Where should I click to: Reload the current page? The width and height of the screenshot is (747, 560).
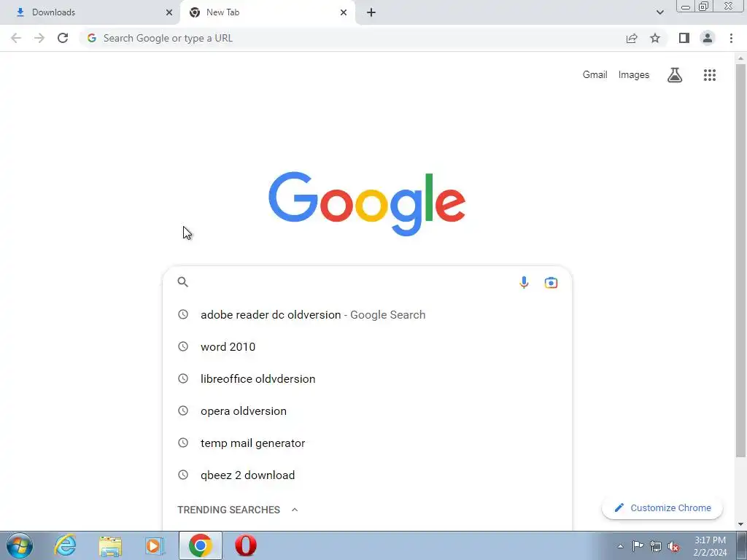(63, 38)
